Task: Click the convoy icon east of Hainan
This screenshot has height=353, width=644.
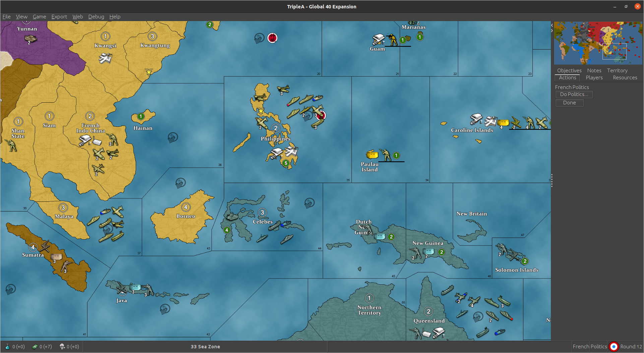Action: [173, 137]
